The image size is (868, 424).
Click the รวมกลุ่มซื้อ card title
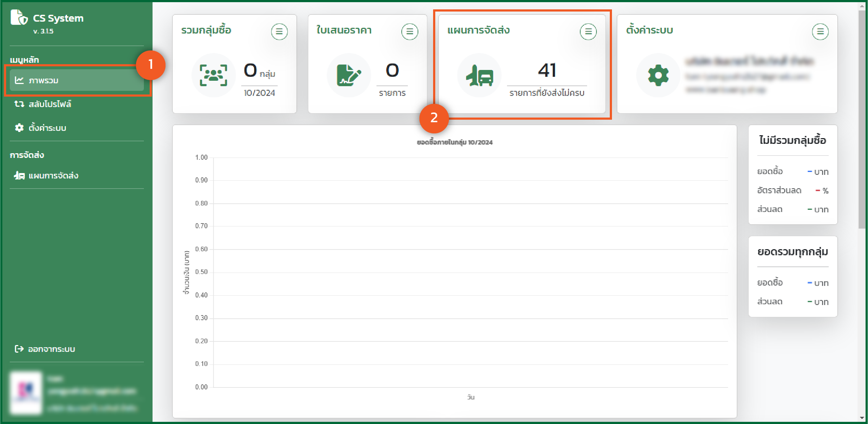(x=206, y=30)
